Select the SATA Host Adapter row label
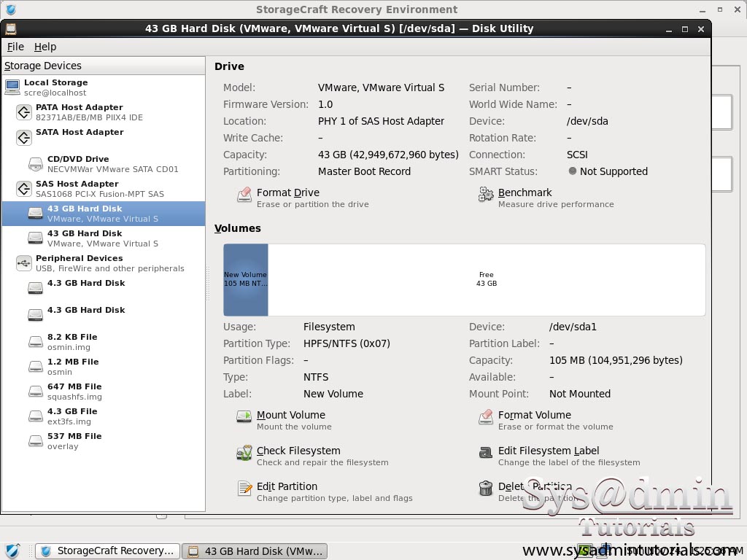 pyautogui.click(x=80, y=132)
